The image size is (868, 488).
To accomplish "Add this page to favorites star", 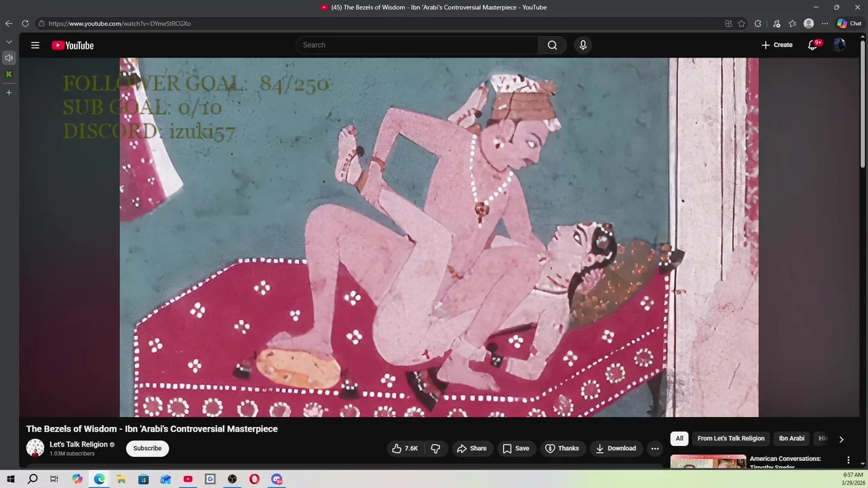I will [741, 24].
